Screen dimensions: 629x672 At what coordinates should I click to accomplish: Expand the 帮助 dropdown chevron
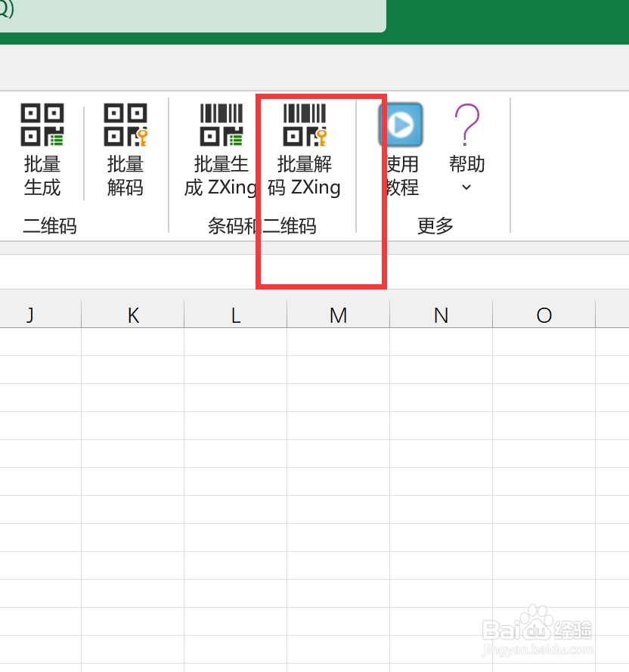pos(466,187)
